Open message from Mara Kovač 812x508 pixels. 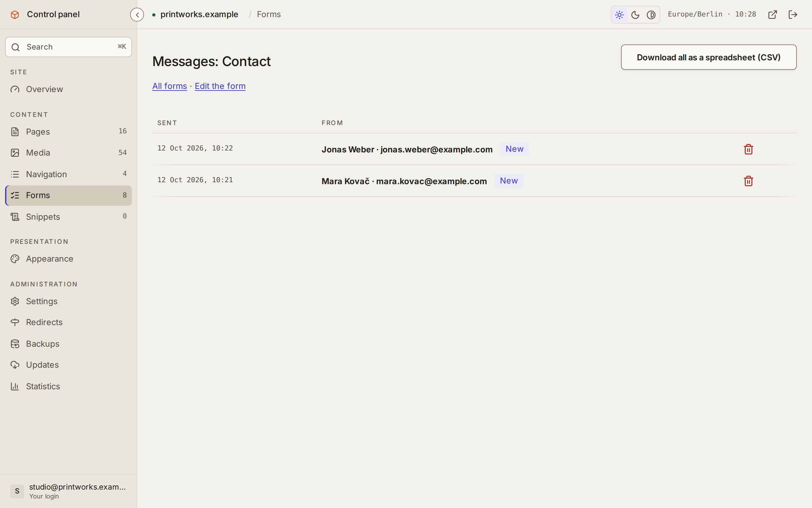(404, 181)
